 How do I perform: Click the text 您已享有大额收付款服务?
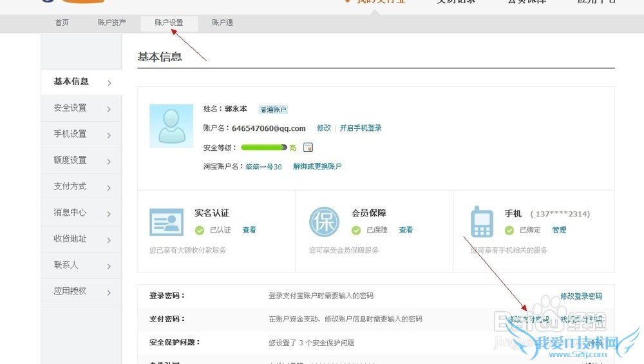pyautogui.click(x=187, y=250)
